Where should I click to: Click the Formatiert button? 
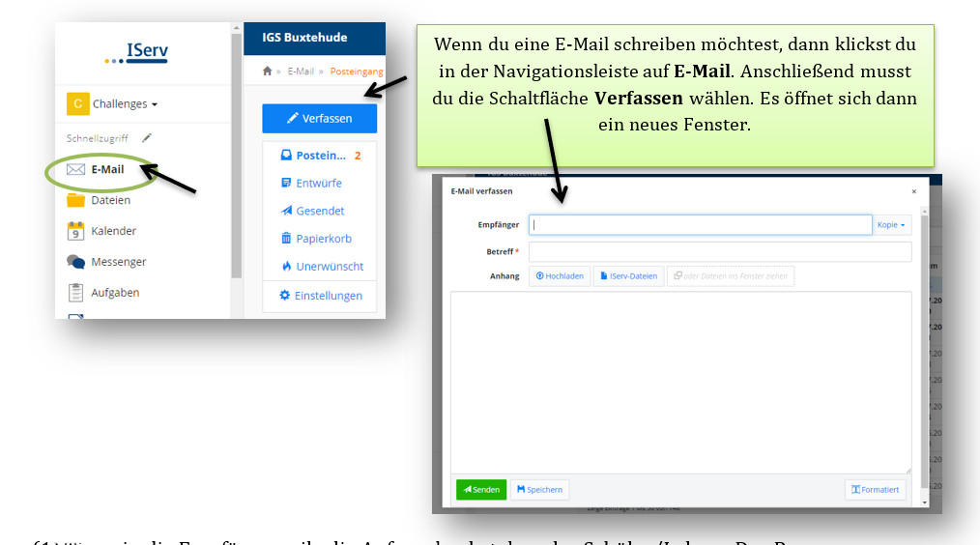pyautogui.click(x=875, y=489)
